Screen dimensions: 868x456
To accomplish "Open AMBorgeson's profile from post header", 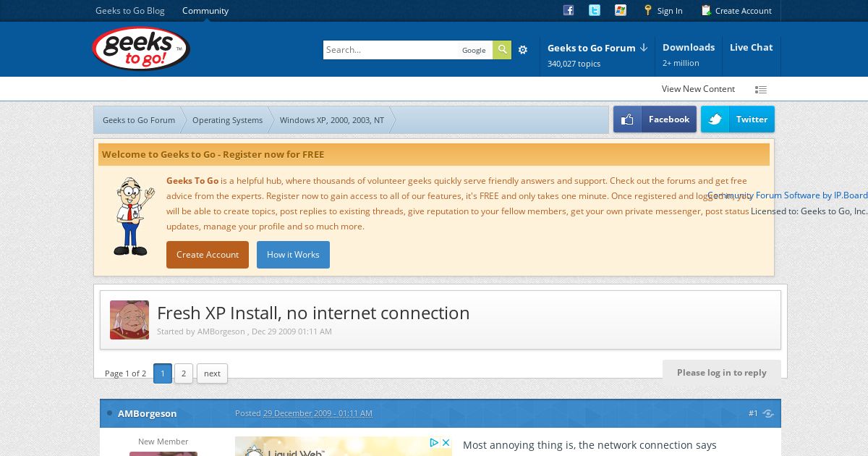I will point(148,414).
